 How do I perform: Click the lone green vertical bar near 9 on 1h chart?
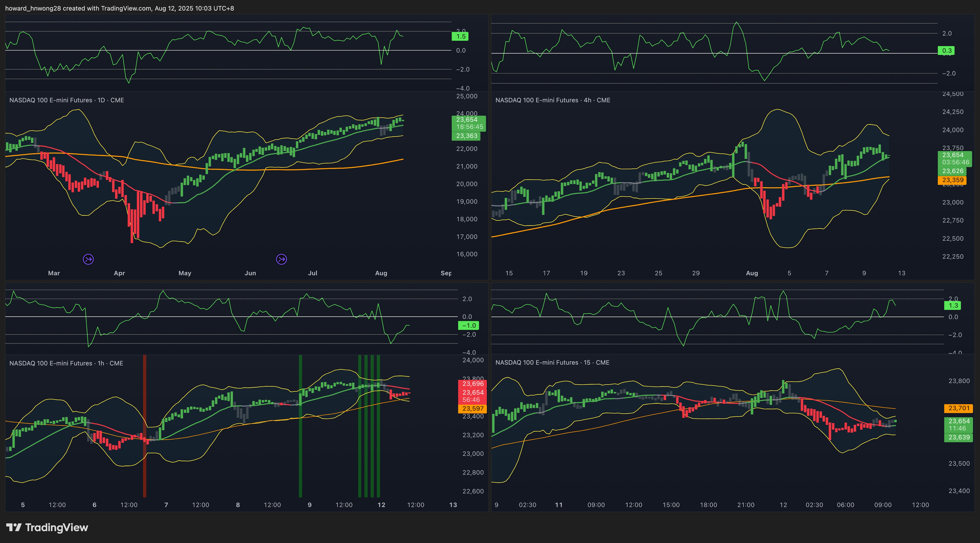tap(301, 426)
